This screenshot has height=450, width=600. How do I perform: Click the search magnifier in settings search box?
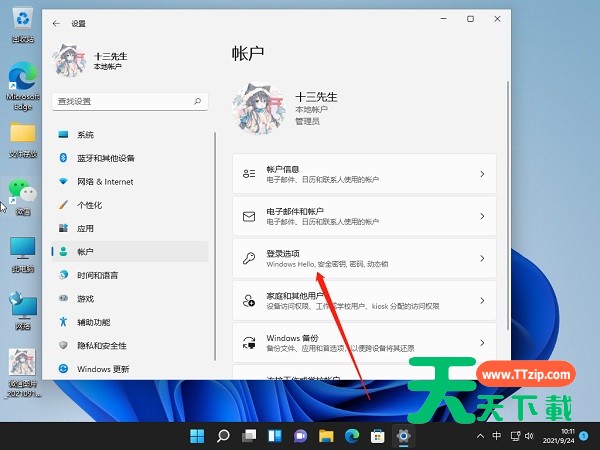[197, 101]
